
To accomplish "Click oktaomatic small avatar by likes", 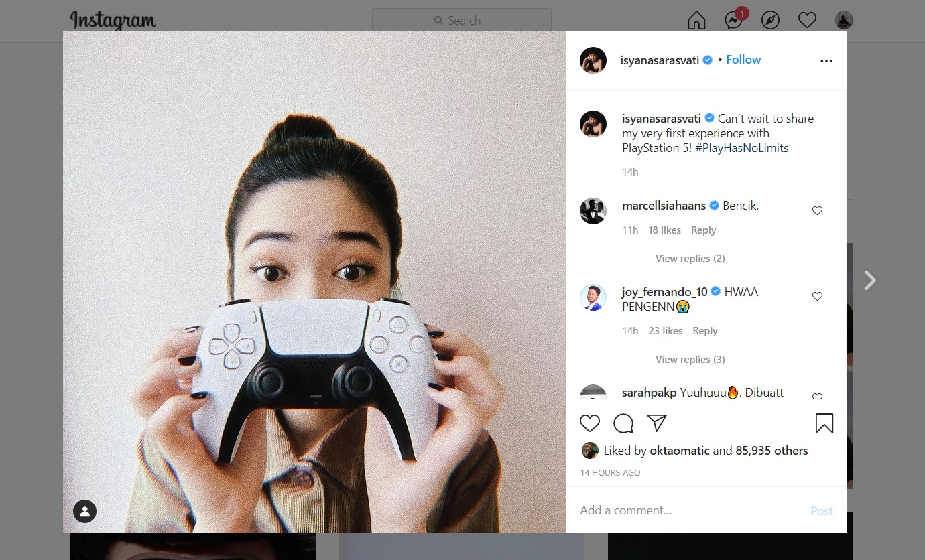I will coord(590,450).
